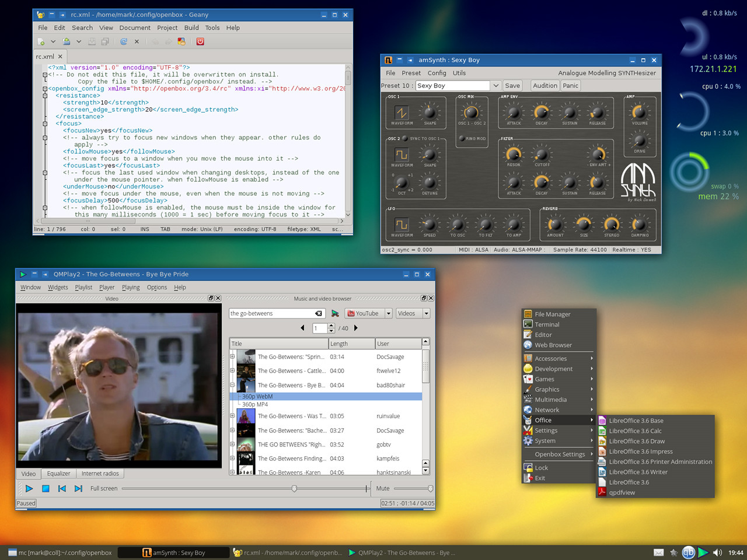Collapse The Go-Betweens Bye Bye Pride result
This screenshot has width=747, height=560.
click(232, 385)
